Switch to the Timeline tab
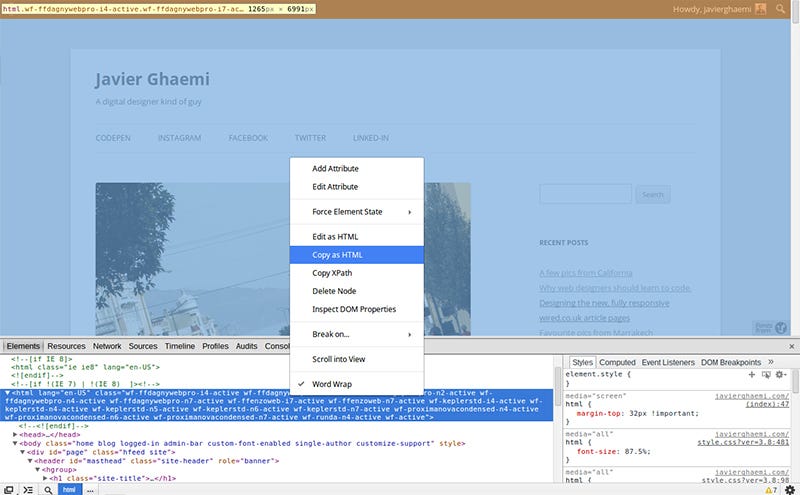 [180, 346]
